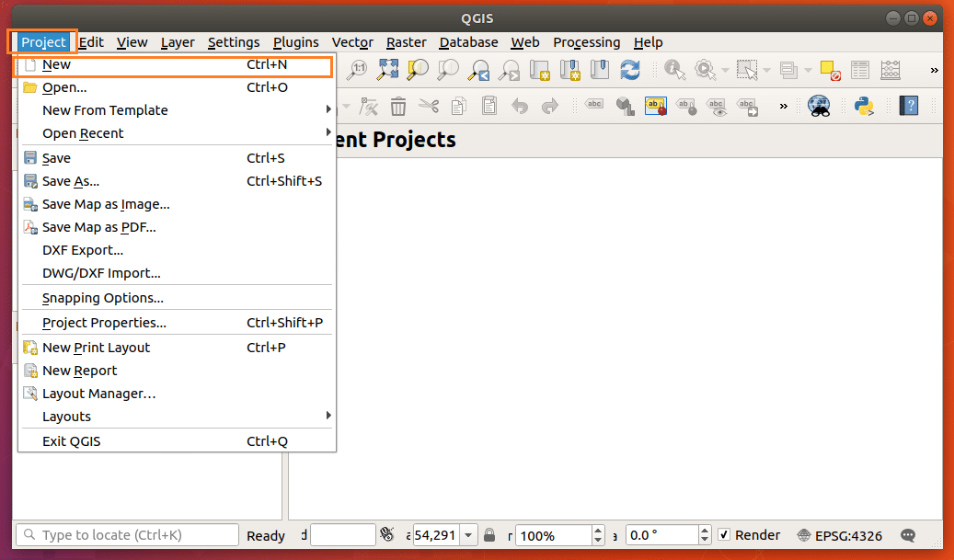Click the EPSG:4326 CRS button

840,536
